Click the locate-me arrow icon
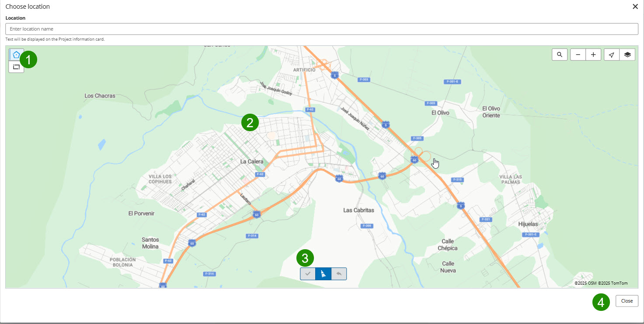Screen dimensions: 644x324 [x=612, y=55]
